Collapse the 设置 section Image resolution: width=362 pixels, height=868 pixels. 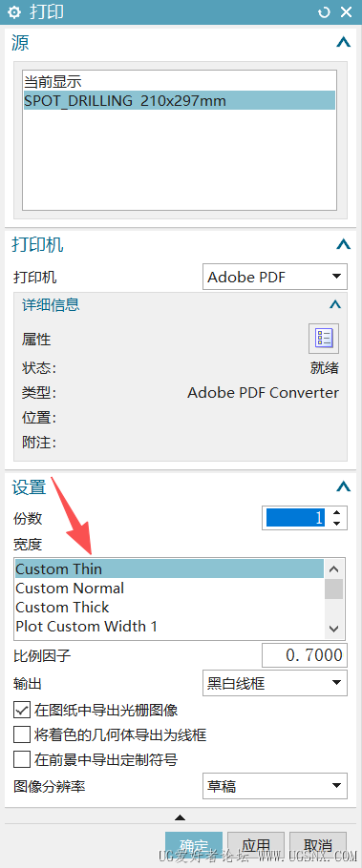tap(344, 486)
